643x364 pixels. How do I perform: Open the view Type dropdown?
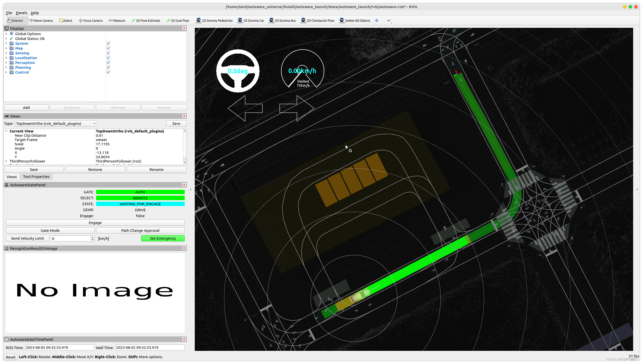56,123
